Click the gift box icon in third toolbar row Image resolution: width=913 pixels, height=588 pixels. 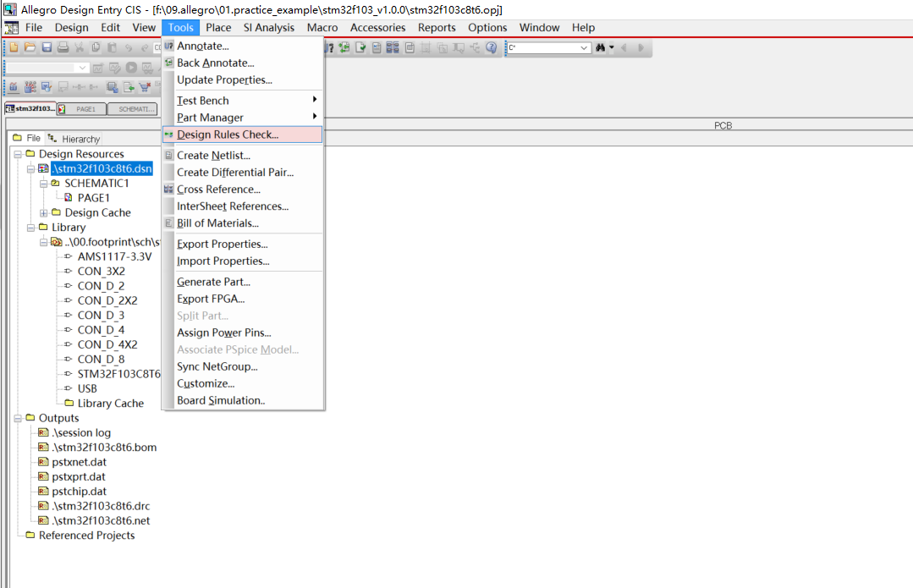14,87
